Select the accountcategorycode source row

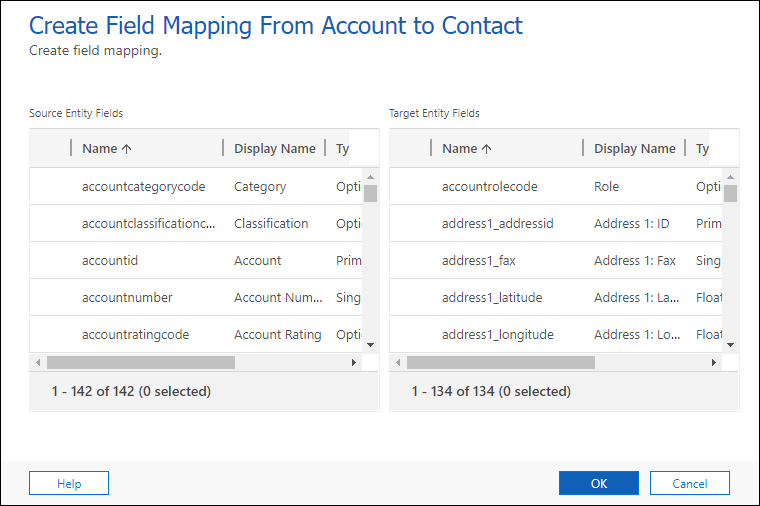(x=143, y=186)
